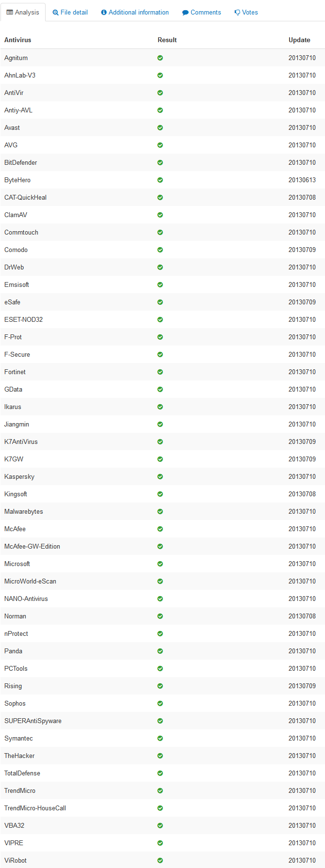Click the thumbs-down Votes icon
This screenshot has height=868, width=325.
[237, 13]
